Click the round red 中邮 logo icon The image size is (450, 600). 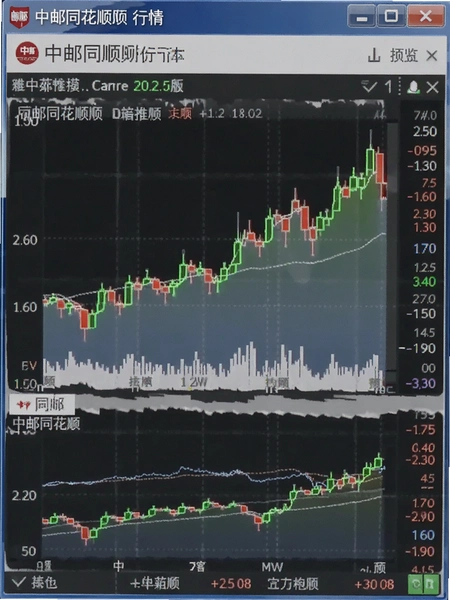point(27,53)
